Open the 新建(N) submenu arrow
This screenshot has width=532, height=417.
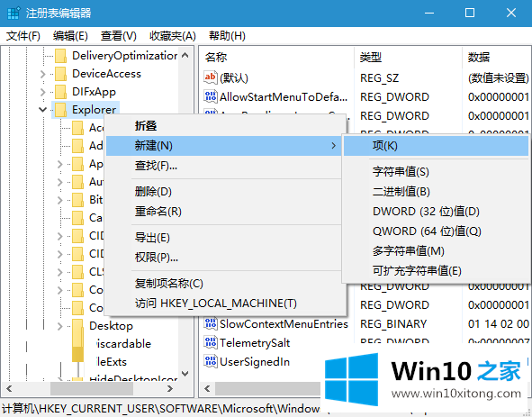(334, 146)
